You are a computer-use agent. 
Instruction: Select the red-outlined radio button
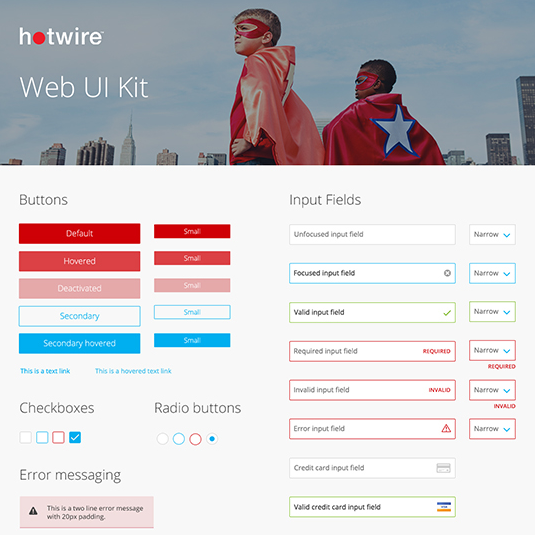coord(195,438)
